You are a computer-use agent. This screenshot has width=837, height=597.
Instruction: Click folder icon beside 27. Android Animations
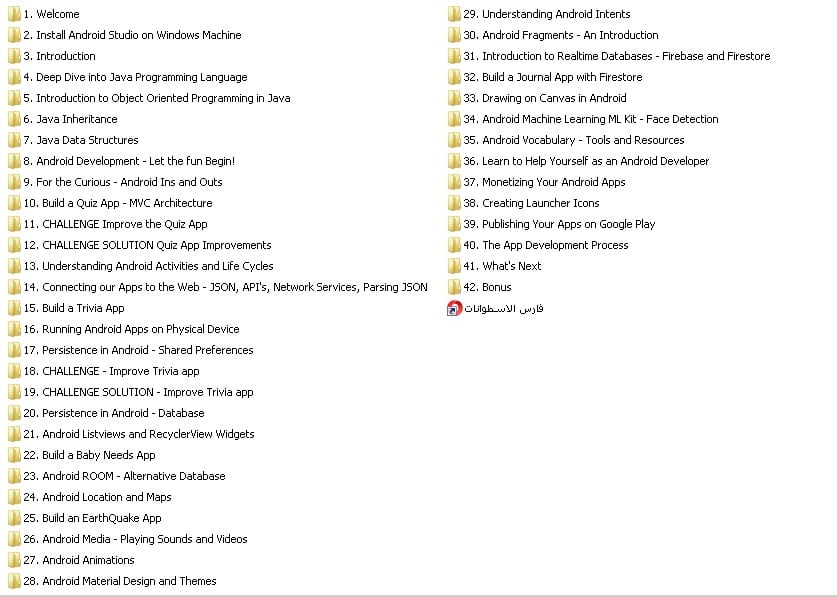click(14, 560)
